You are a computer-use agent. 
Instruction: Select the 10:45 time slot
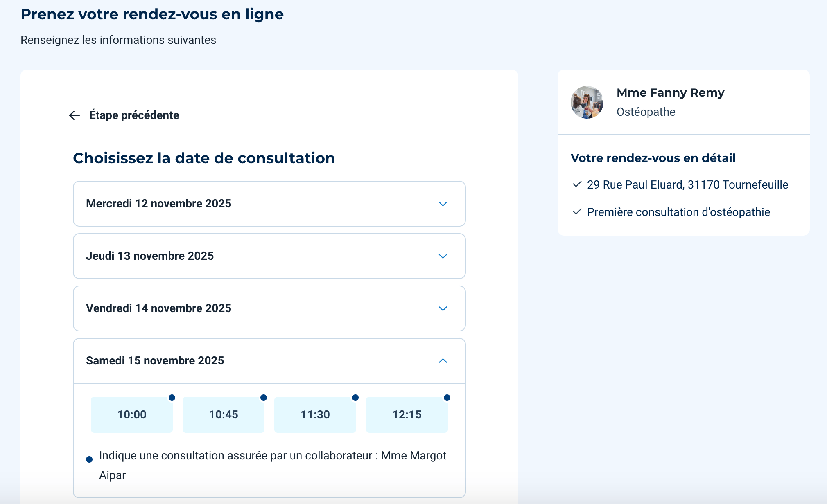[223, 415]
